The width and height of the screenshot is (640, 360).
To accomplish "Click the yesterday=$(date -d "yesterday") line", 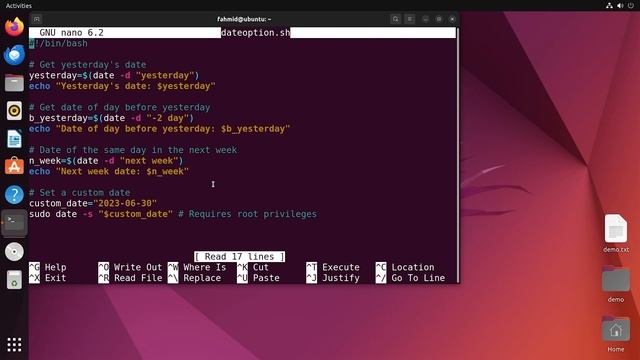I will [x=114, y=75].
